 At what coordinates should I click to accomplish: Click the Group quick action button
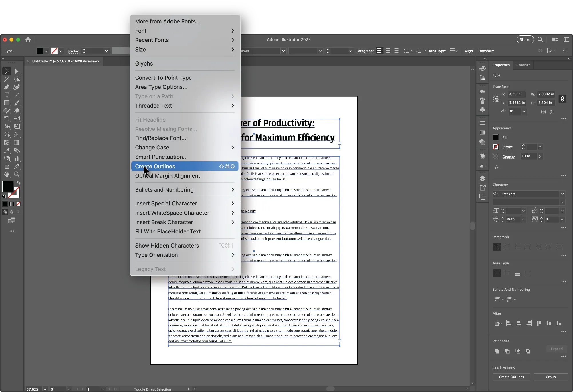[x=550, y=377]
